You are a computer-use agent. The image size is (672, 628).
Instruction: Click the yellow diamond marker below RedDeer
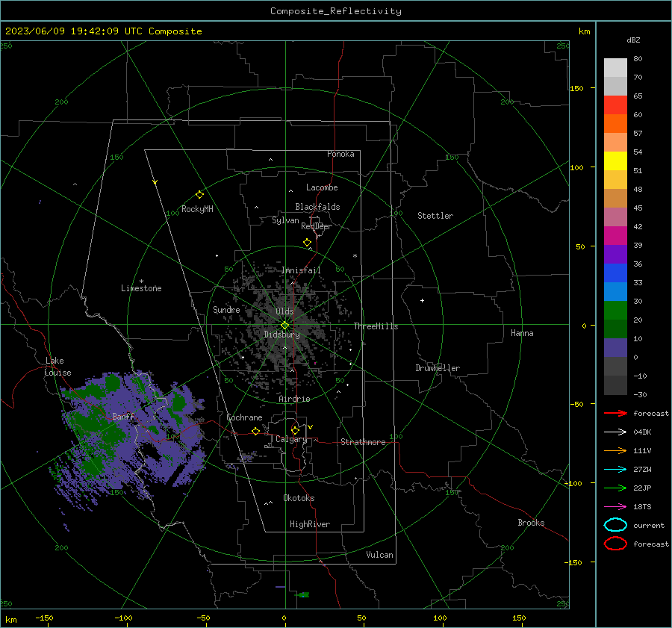(307, 243)
